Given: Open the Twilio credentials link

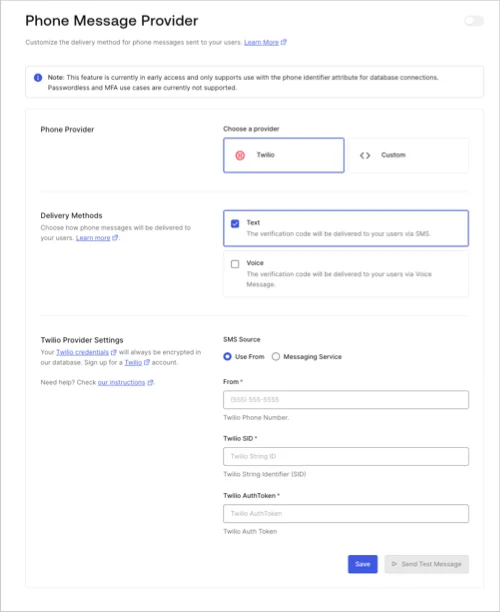Looking at the screenshot, I should (x=82, y=352).
